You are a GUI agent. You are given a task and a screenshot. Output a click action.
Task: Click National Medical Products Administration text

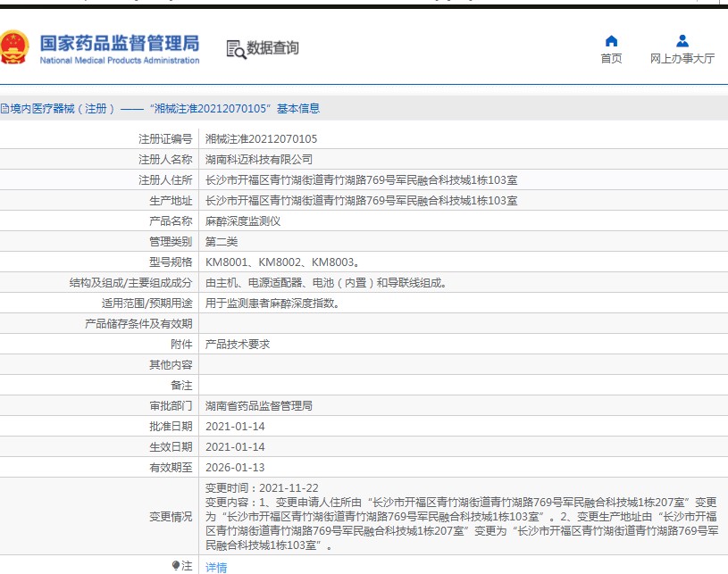[120, 61]
